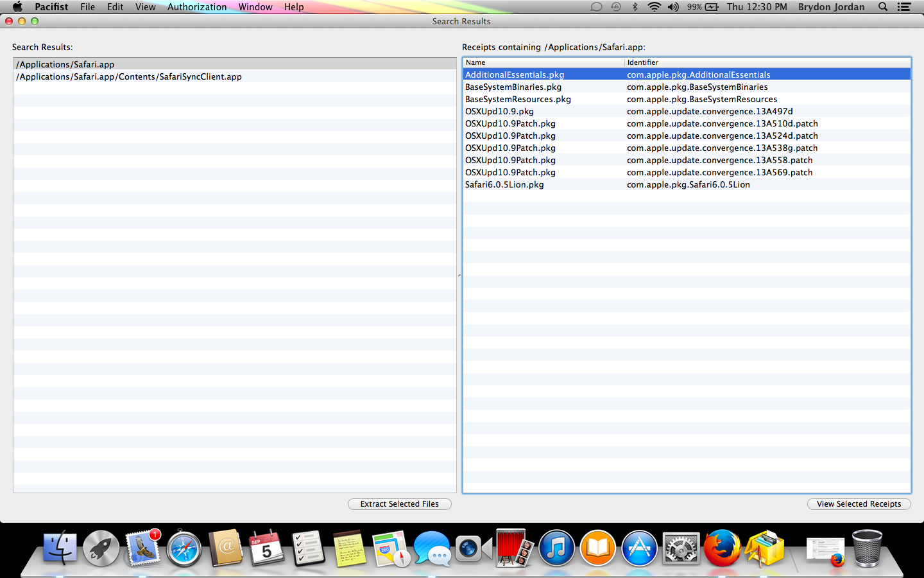Open Messages speech bubble in Dock
This screenshot has width=924, height=578.
coord(432,549)
